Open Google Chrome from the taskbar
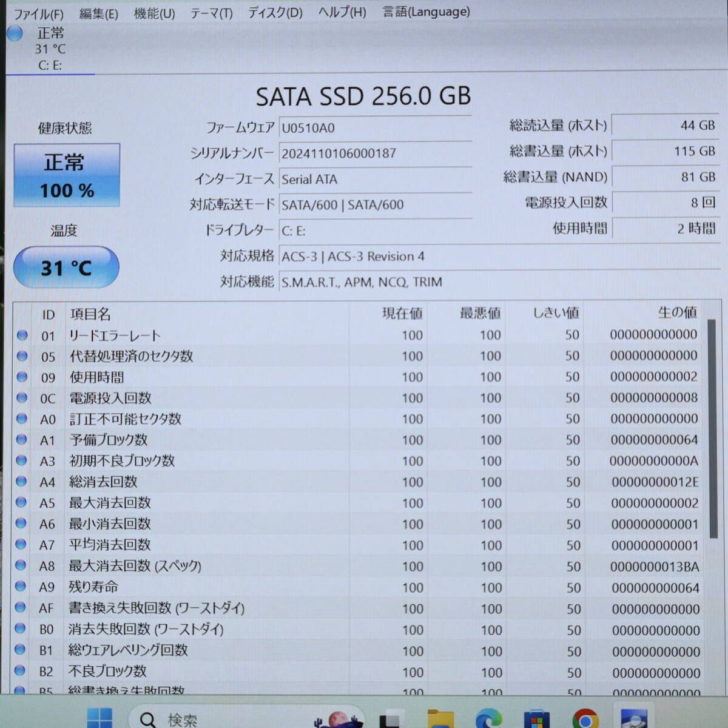The height and width of the screenshot is (728, 728). 584,720
